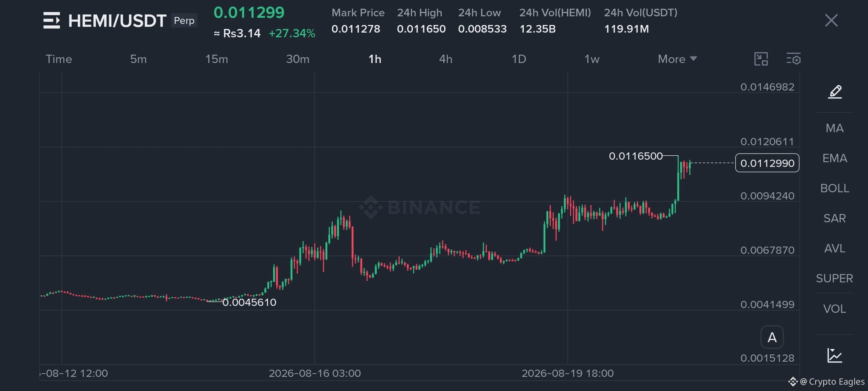Enable the SUPER indicator
The height and width of the screenshot is (391, 868).
tap(835, 278)
